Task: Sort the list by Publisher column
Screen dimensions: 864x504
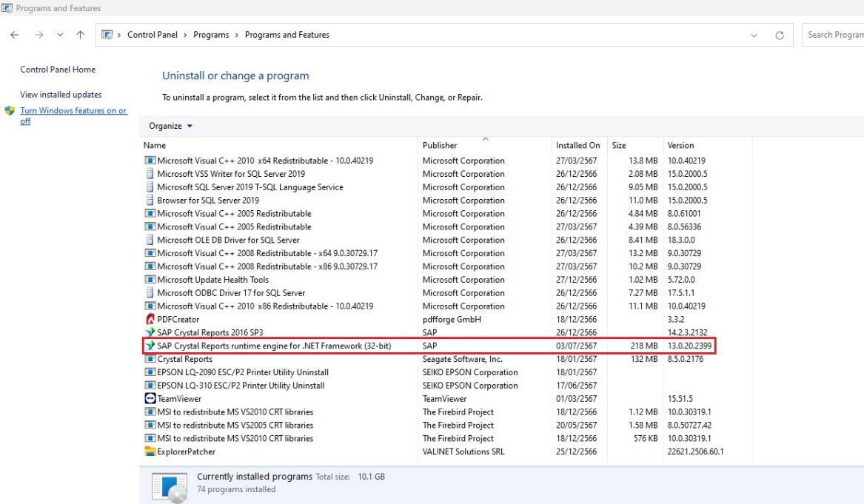Action: tap(440, 146)
